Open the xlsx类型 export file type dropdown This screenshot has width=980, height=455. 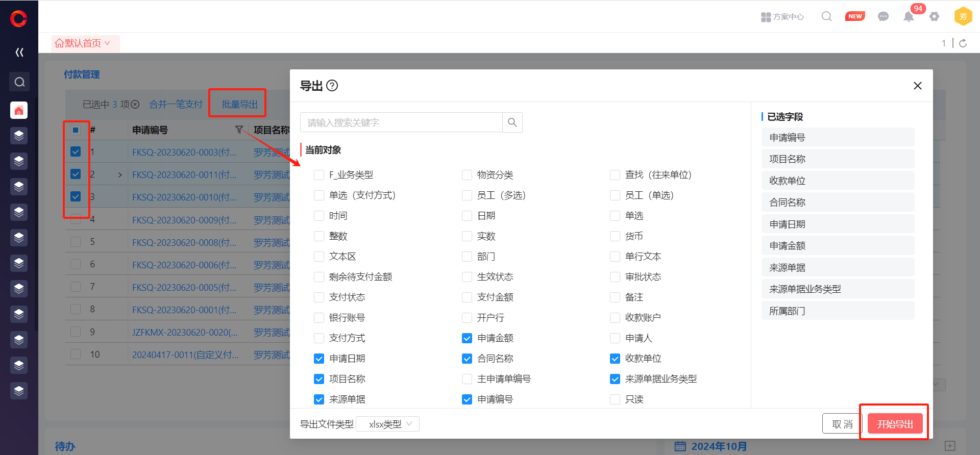click(388, 424)
